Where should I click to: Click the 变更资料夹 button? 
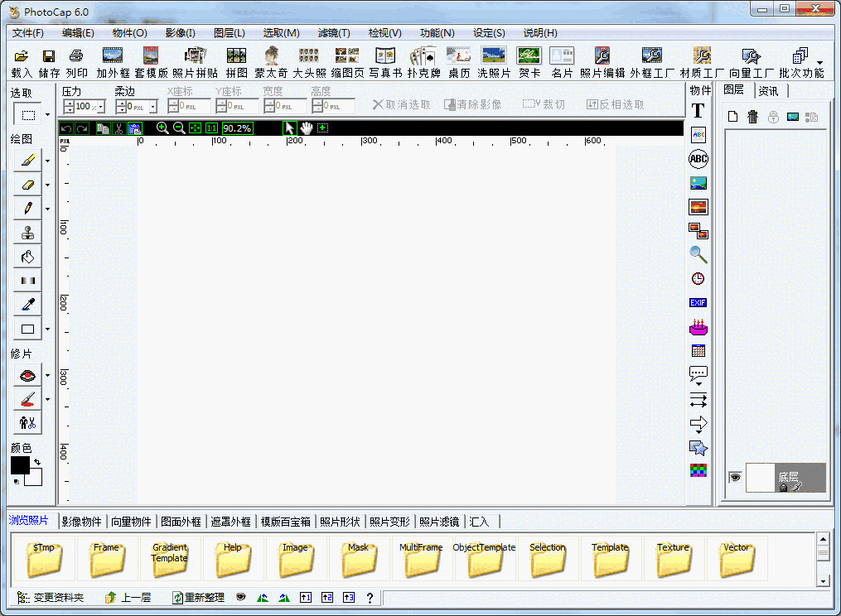tap(51, 597)
